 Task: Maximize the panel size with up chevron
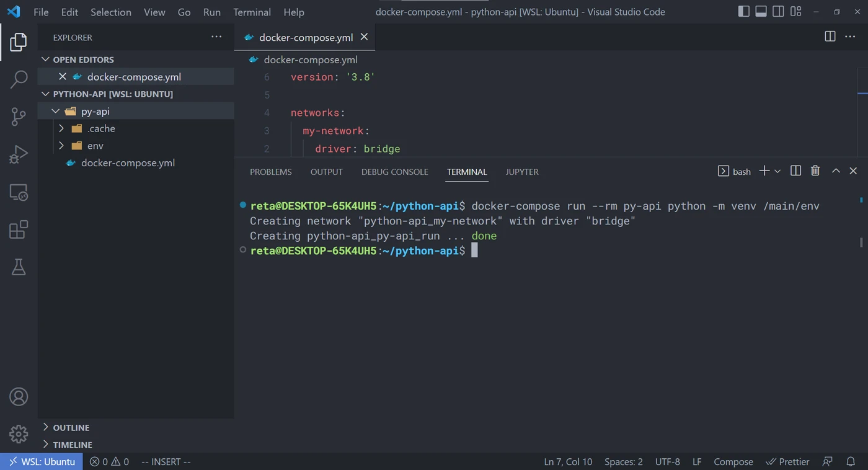click(836, 171)
